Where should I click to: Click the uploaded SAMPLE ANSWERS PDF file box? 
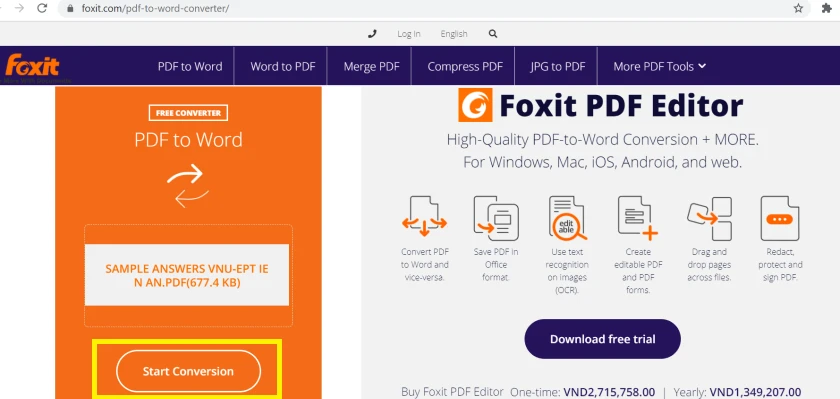[187, 275]
